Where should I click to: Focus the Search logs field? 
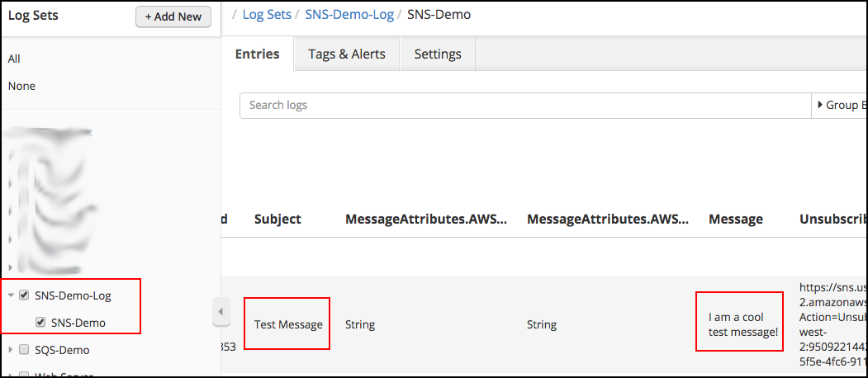(525, 106)
